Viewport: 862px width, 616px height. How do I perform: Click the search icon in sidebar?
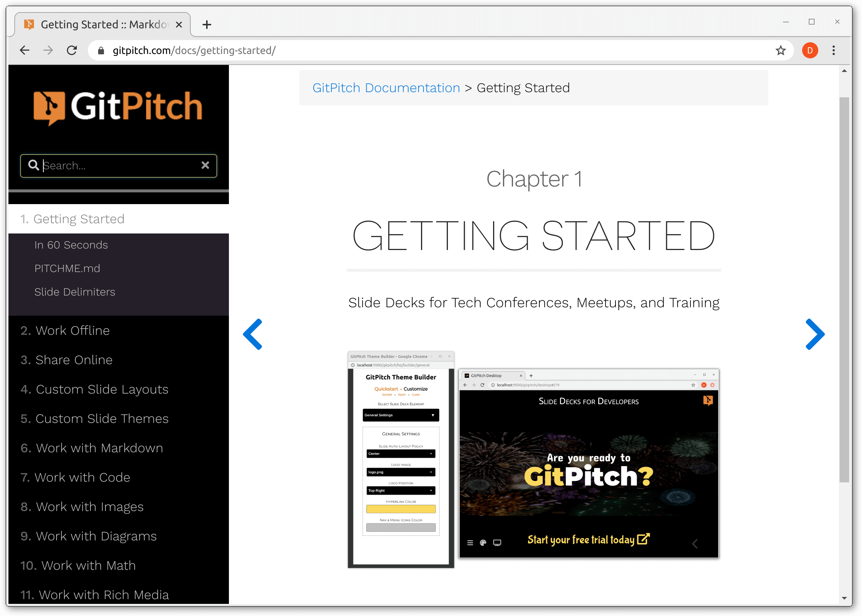(33, 165)
